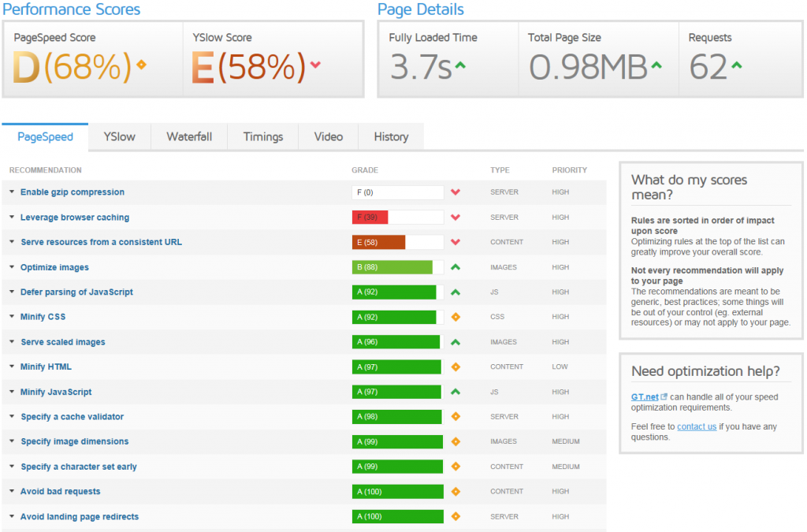Follow the GT.net link
Image resolution: width=807 pixels, height=532 pixels.
pos(645,396)
